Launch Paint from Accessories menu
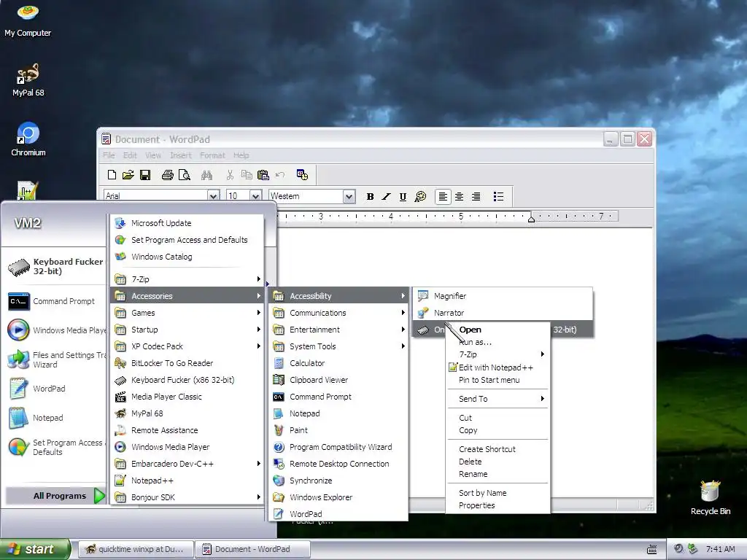Viewport: 747px width, 560px height. coord(338,430)
